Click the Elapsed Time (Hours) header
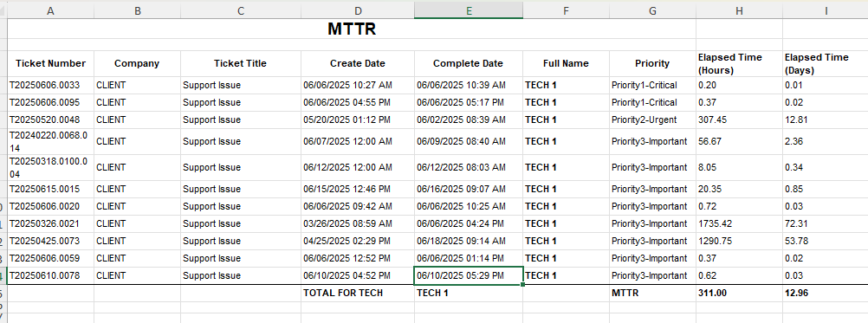 (x=739, y=63)
